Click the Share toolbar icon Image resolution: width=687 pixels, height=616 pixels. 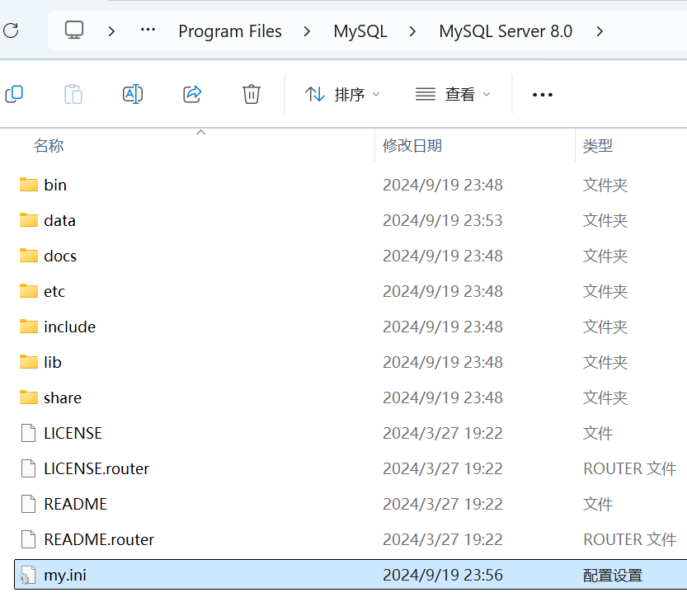[x=192, y=94]
